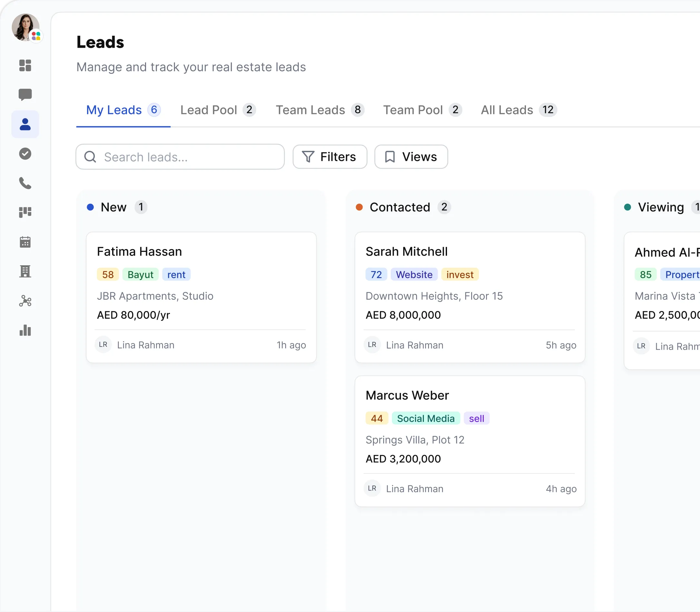This screenshot has height=612, width=700.
Task: Click the LR avatar on Fatima Hassan card
Action: [103, 345]
